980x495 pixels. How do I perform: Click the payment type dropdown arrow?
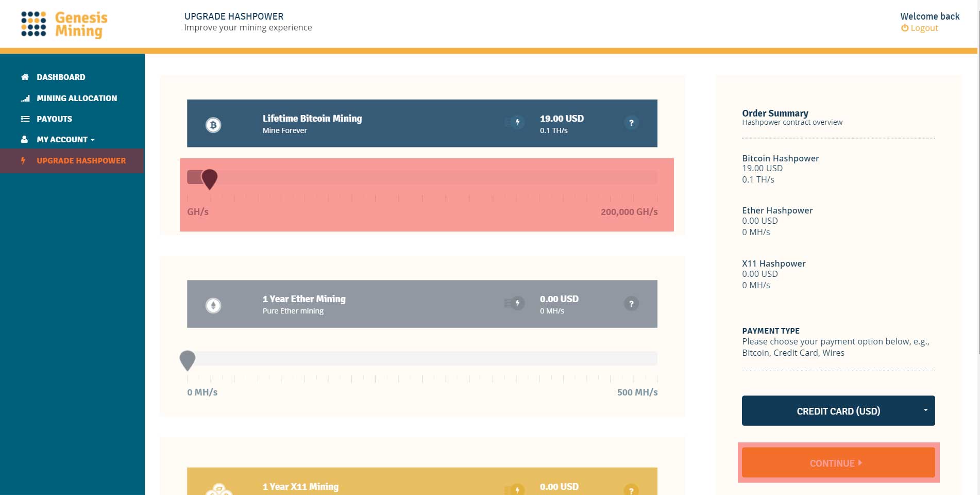925,410
